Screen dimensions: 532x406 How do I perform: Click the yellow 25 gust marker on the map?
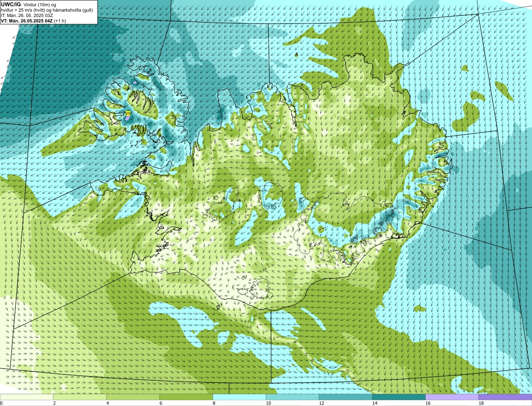(x=128, y=113)
